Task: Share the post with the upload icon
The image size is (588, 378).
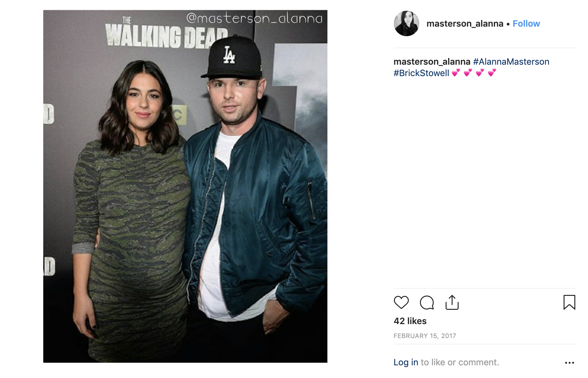Action: pyautogui.click(x=452, y=302)
